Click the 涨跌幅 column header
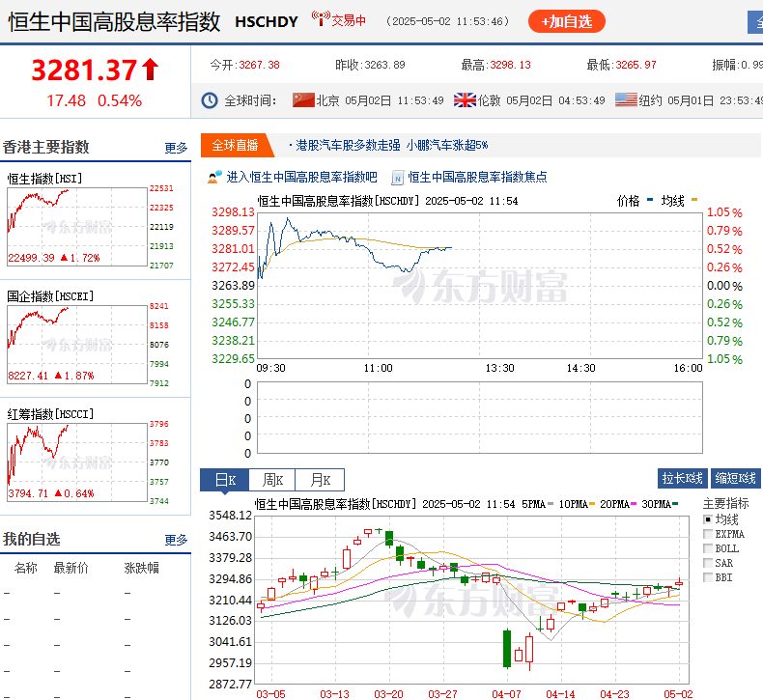The image size is (763, 700). [142, 568]
